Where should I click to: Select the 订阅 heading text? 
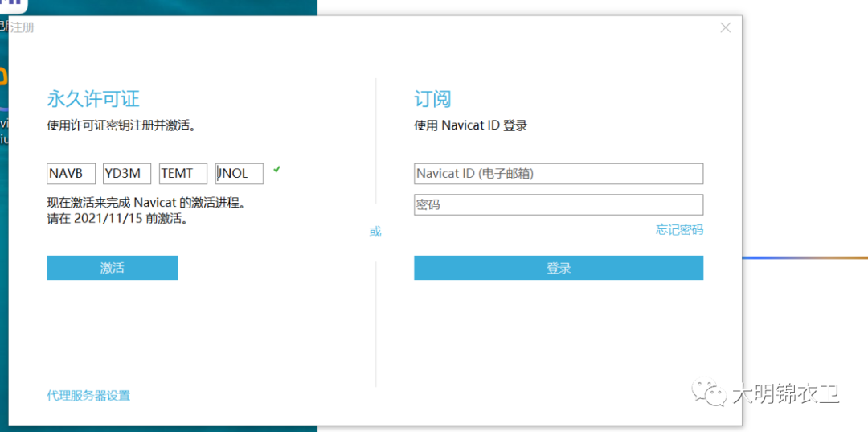click(x=433, y=100)
